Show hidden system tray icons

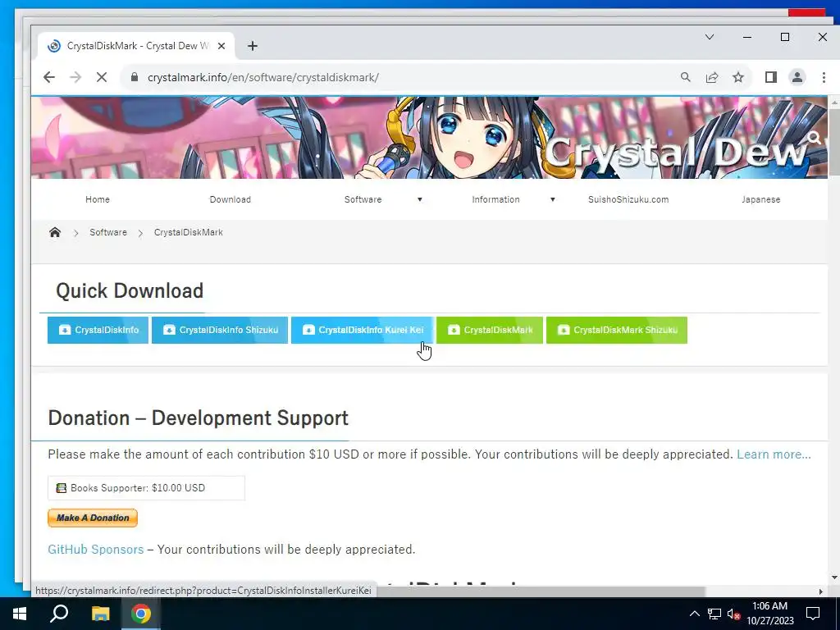(x=694, y=614)
